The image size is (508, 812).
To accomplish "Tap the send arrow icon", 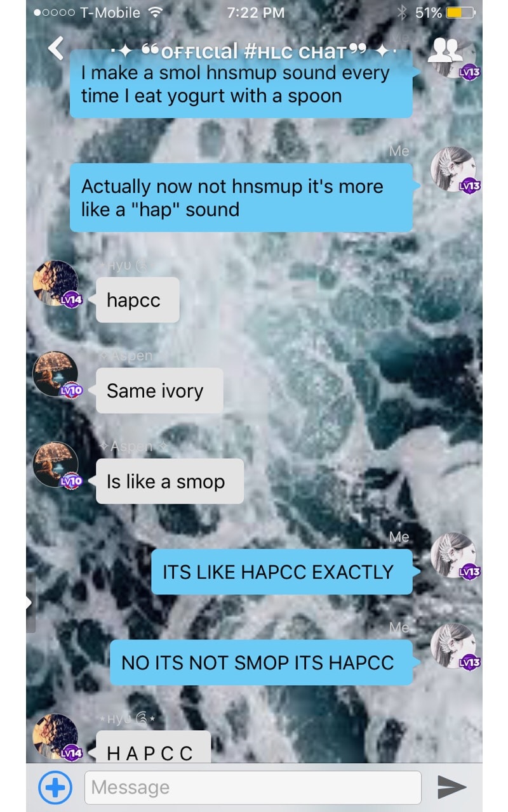I will pyautogui.click(x=452, y=787).
